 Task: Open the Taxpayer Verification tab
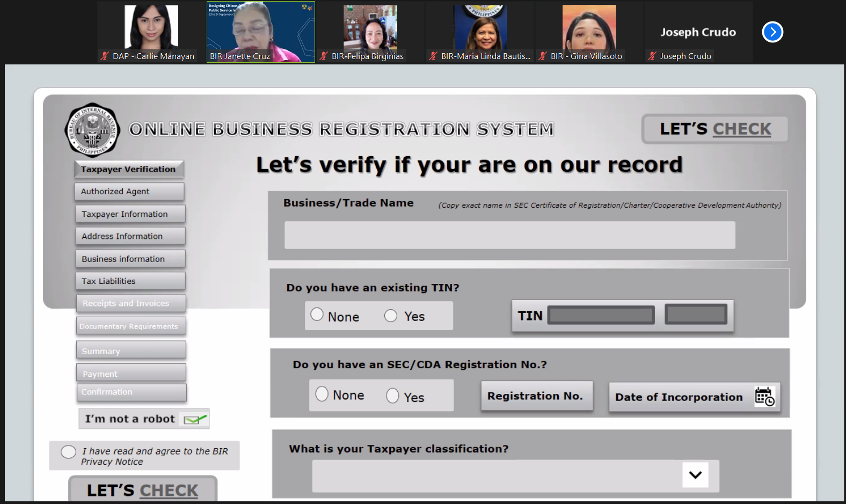129,169
